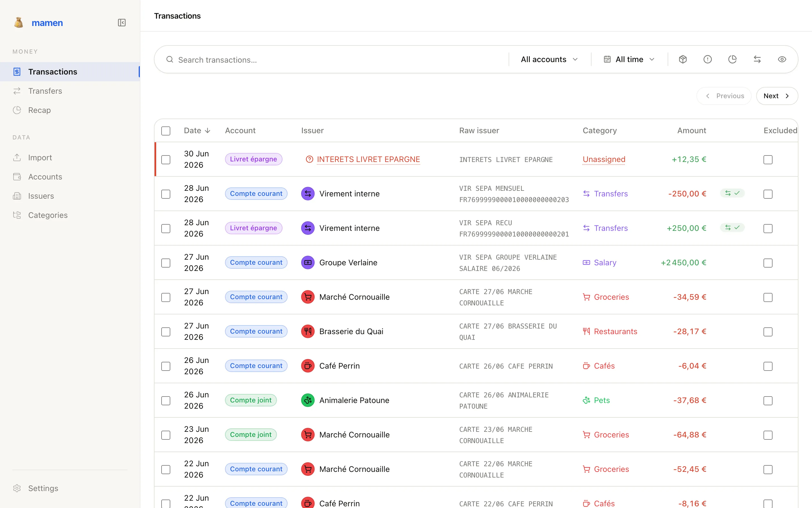Click the pie chart icon in the filter bar

click(732, 60)
